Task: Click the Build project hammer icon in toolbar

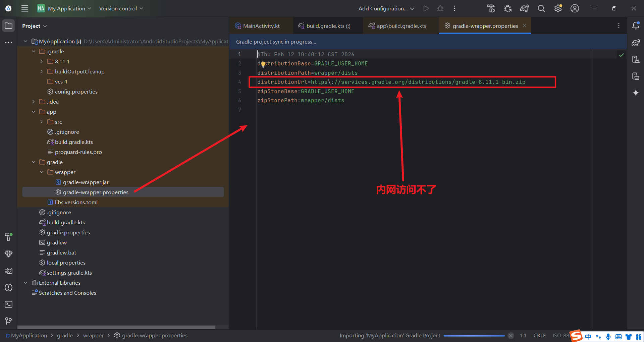Action: coord(491,8)
